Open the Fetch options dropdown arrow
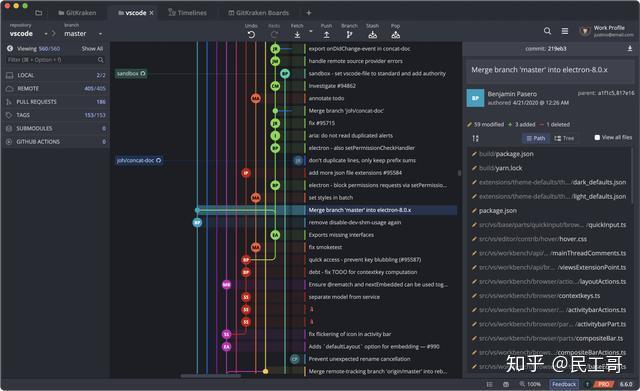 311,31
